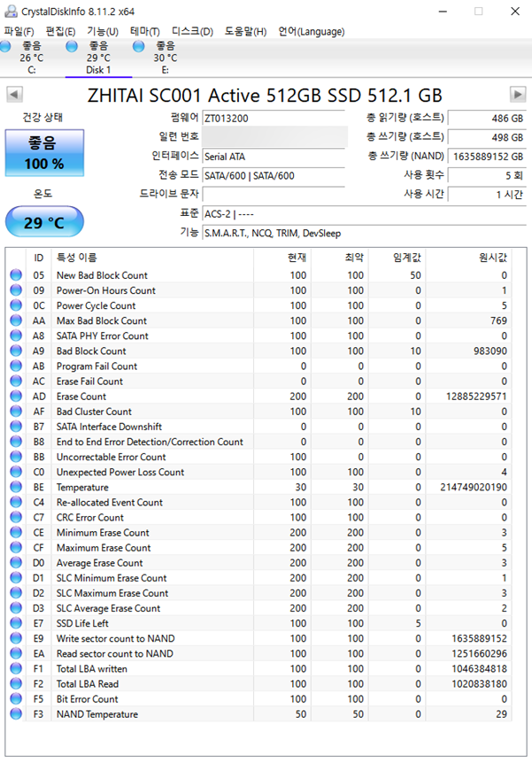Viewport: 532px width, 763px height.
Task: Click status icon of SLC Minimum Erase Count
Action: click(x=16, y=578)
